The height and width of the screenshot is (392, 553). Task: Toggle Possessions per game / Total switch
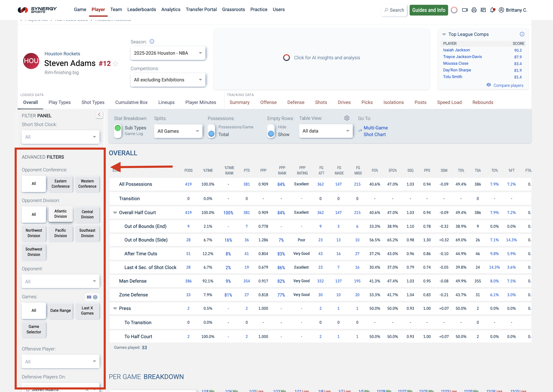212,131
